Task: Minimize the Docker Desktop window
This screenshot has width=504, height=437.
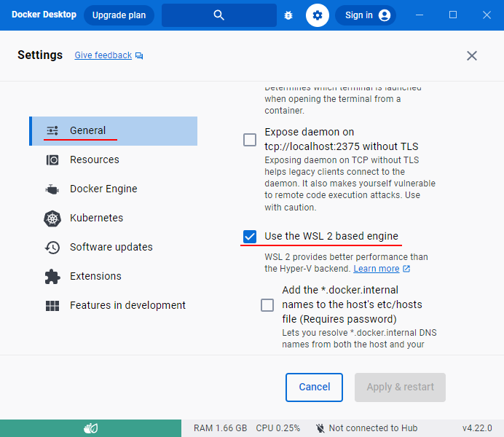Action: click(x=419, y=15)
